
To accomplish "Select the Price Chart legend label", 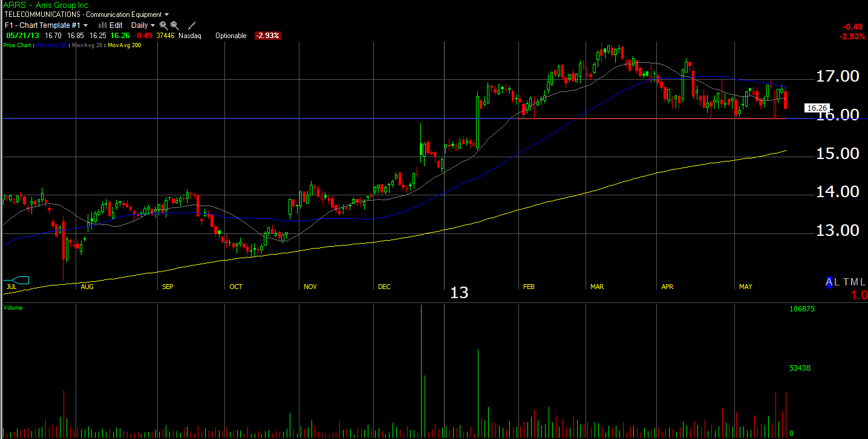I will (18, 45).
